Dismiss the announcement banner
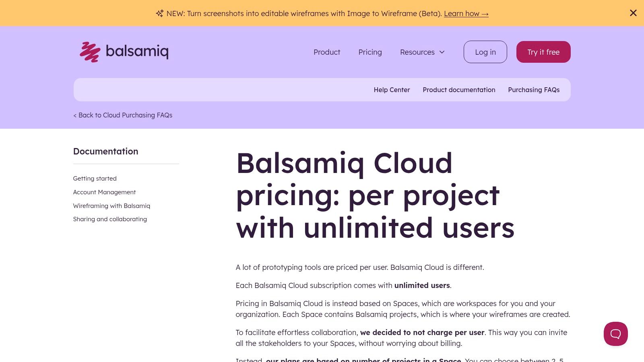644x362 pixels. (633, 13)
